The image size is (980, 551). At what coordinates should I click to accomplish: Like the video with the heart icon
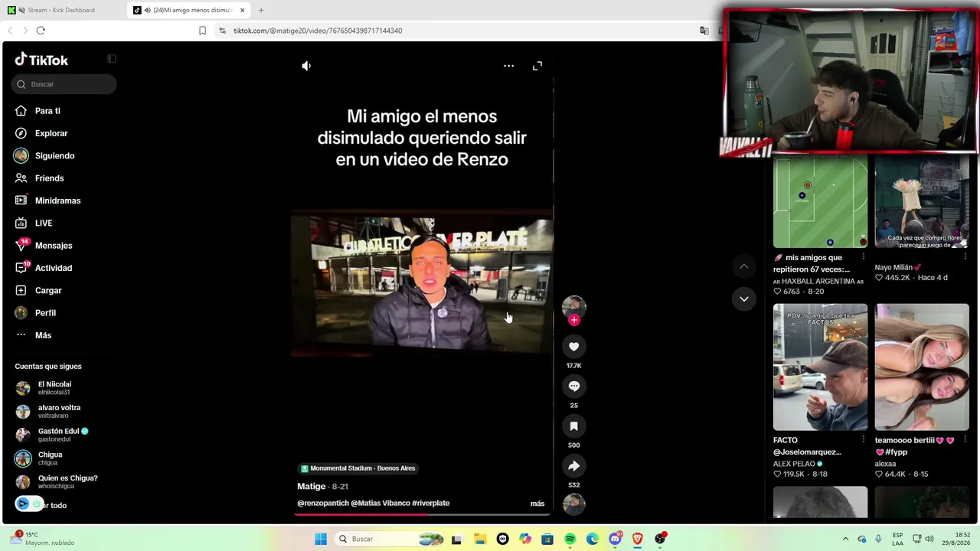pos(573,347)
